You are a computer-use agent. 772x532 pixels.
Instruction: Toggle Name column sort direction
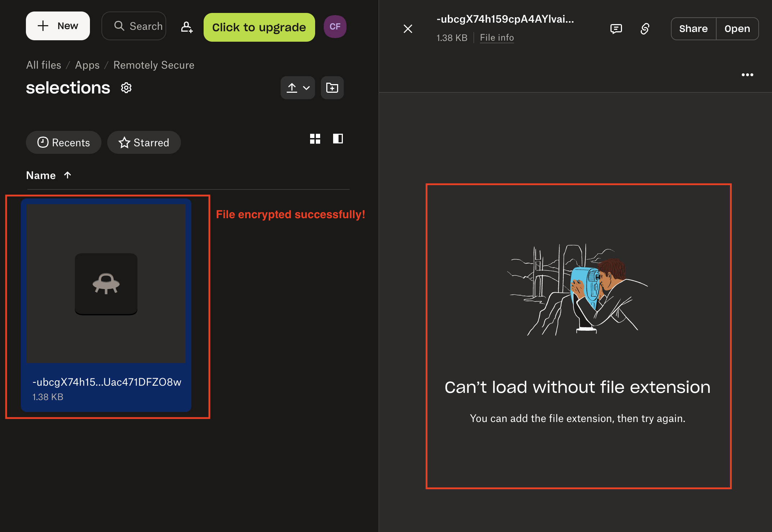[49, 175]
